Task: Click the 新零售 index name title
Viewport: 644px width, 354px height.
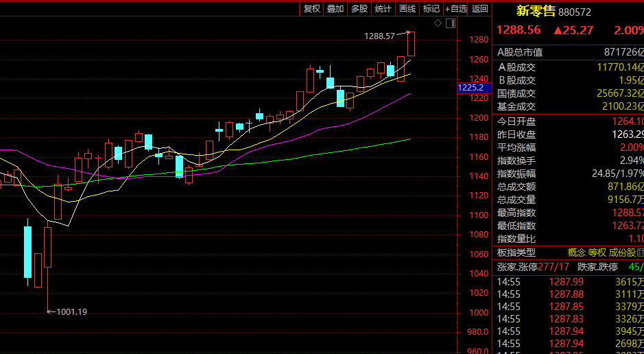Action: pyautogui.click(x=536, y=11)
